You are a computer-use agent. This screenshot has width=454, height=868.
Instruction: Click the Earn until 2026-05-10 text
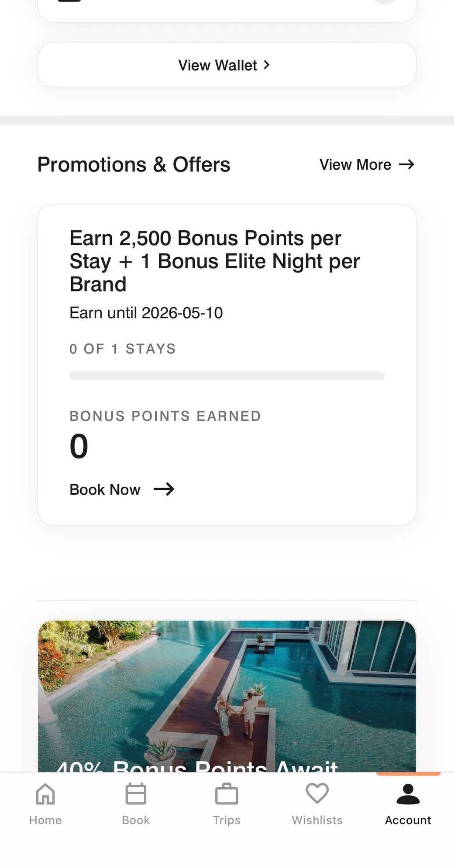pos(146,313)
